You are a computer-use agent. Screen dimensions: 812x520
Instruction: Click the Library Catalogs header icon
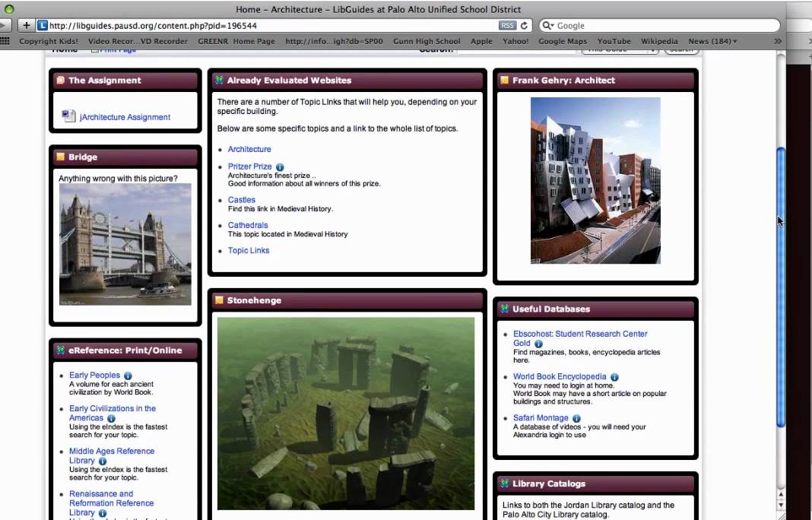[504, 484]
